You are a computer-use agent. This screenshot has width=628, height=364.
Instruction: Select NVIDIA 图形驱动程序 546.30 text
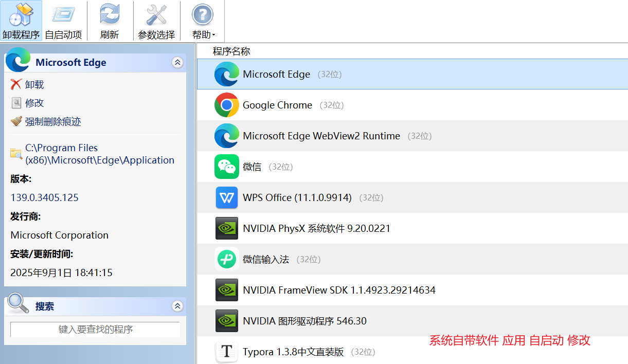(x=304, y=321)
